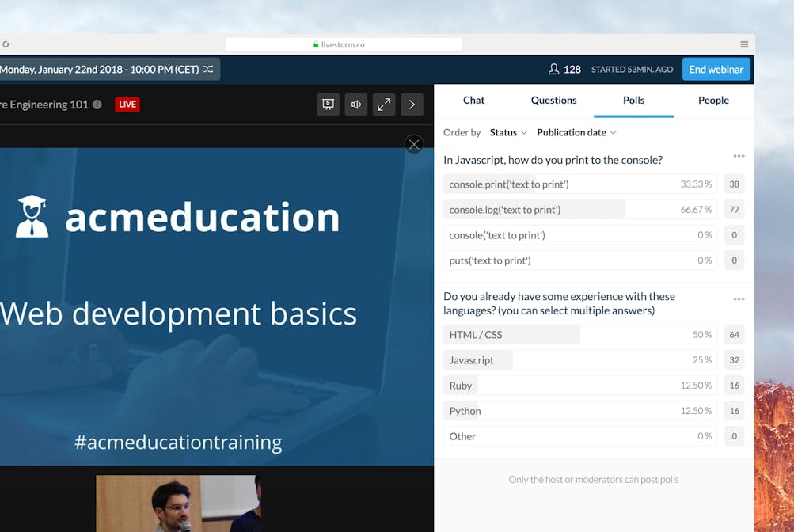The height and width of the screenshot is (532, 794).
Task: Collapse the sidebar with the right arrow icon
Action: (412, 104)
